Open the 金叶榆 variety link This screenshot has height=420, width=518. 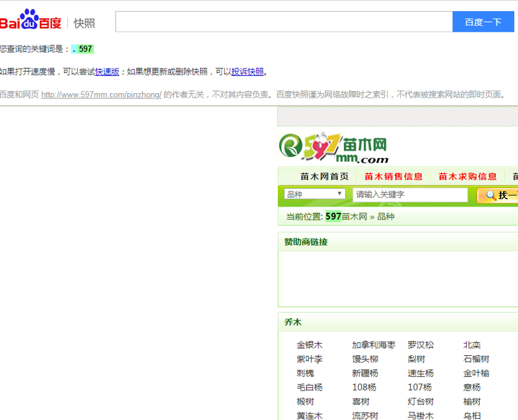click(x=476, y=373)
